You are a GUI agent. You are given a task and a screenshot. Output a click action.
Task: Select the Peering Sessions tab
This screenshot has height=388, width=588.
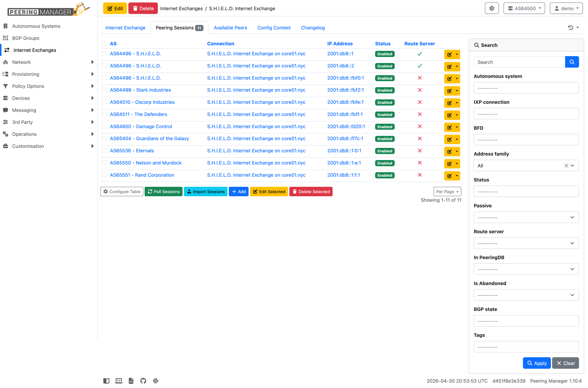[x=179, y=28]
